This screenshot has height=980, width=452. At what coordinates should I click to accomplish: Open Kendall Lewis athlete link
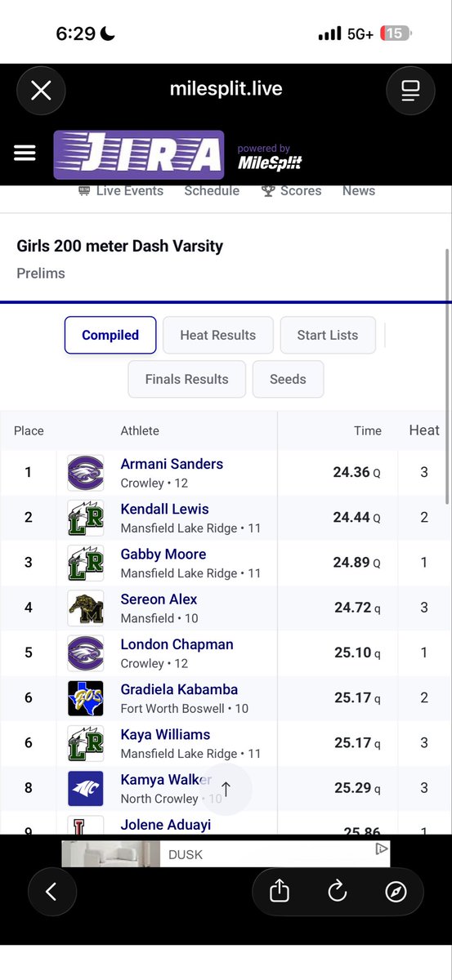[164, 509]
